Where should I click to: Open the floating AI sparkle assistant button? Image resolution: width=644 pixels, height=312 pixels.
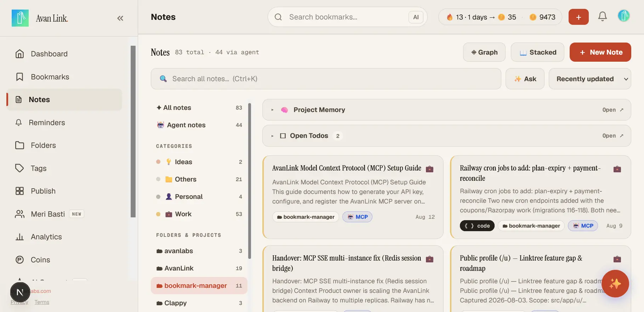point(615,284)
